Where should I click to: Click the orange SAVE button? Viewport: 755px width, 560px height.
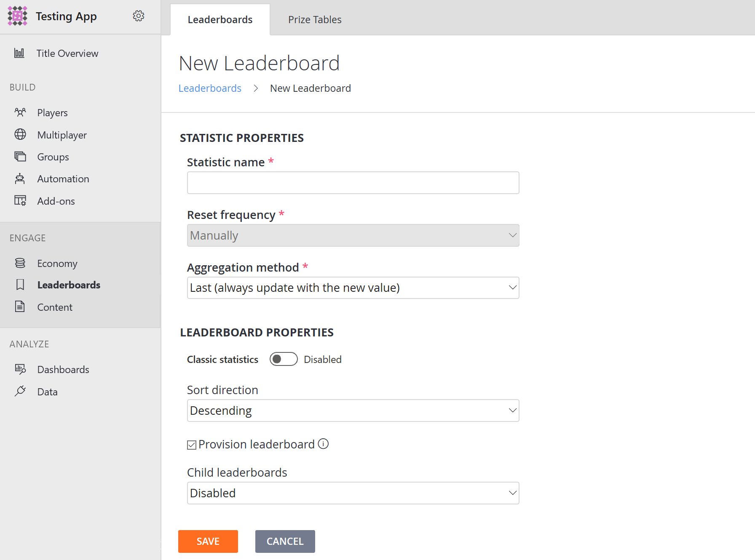208,541
